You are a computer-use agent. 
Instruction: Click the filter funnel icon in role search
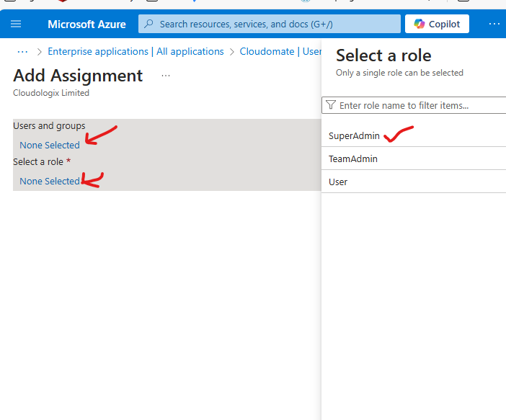(331, 105)
